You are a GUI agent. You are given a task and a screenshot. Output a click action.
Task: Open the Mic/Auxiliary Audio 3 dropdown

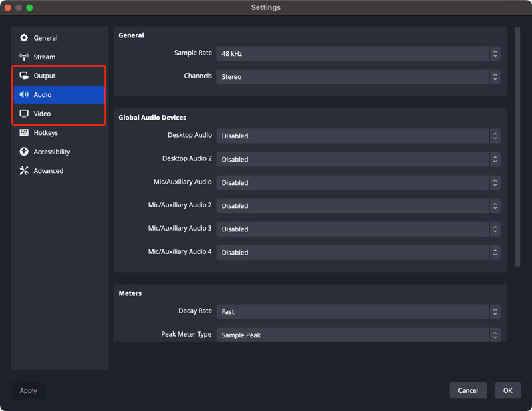point(358,229)
